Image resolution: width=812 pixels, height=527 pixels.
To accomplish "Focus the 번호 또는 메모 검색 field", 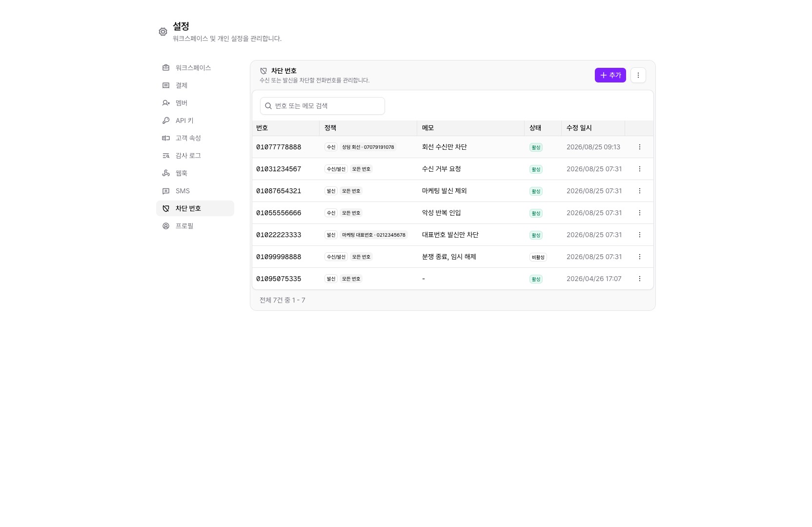I will pos(323,106).
